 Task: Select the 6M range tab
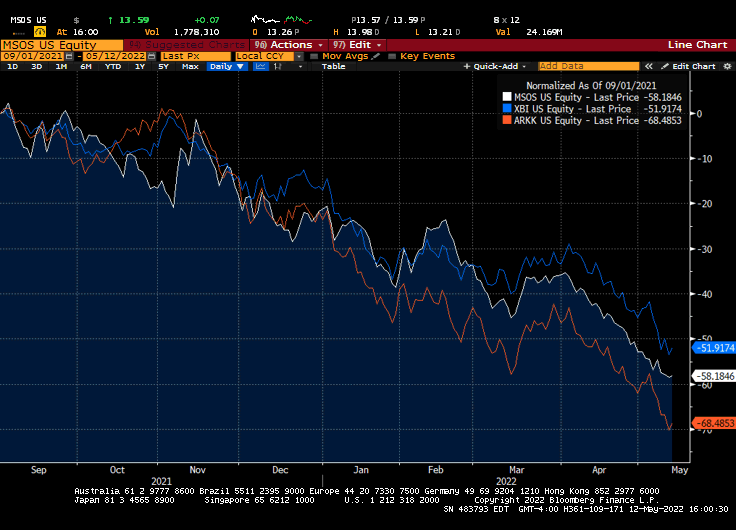coord(86,67)
